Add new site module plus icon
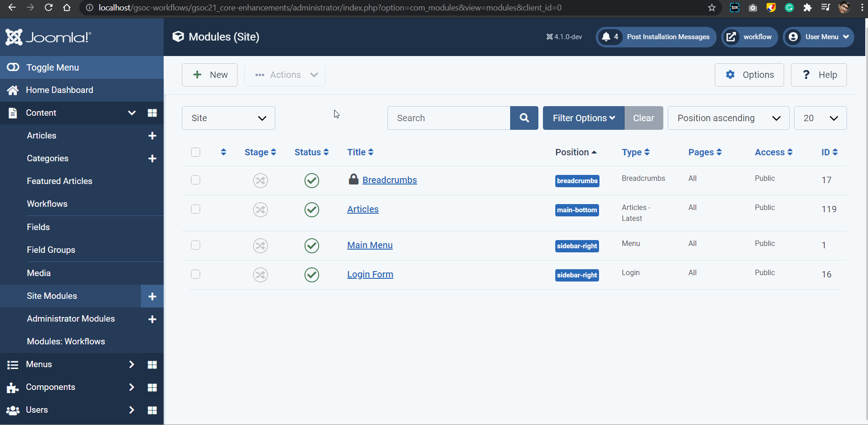This screenshot has height=425, width=868. pos(152,297)
